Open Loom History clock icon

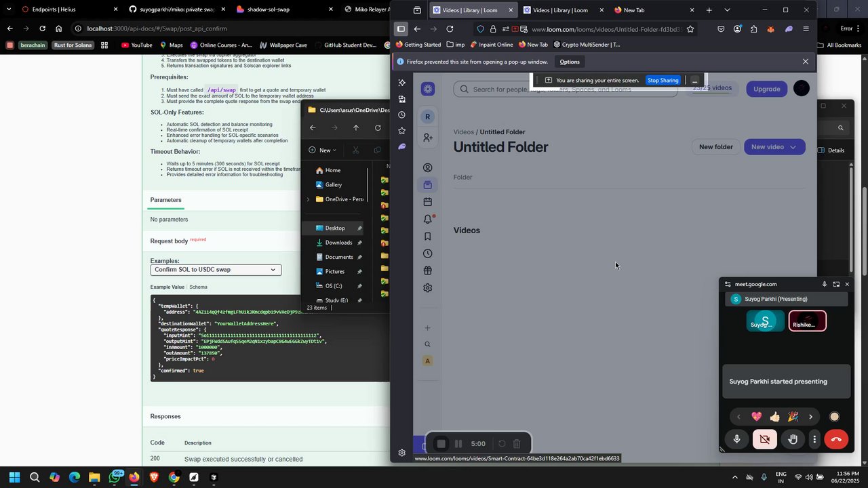tap(428, 253)
